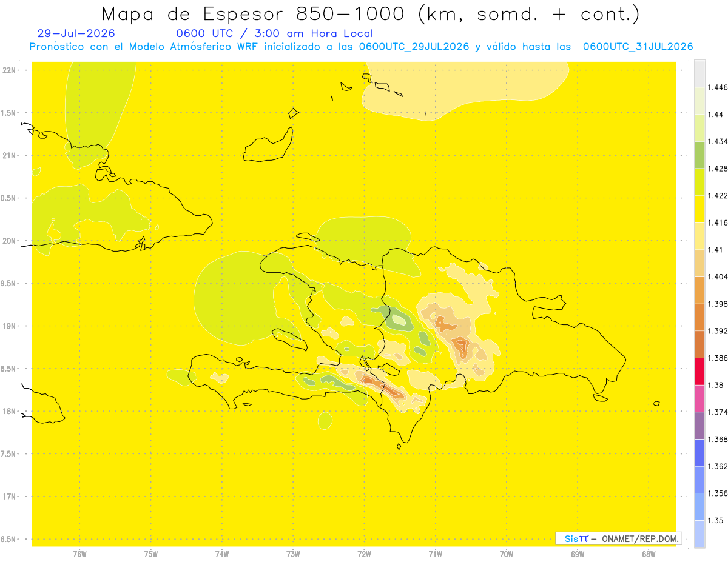Click the colorbar value '1.386'
The image size is (728, 562).
tap(718, 358)
